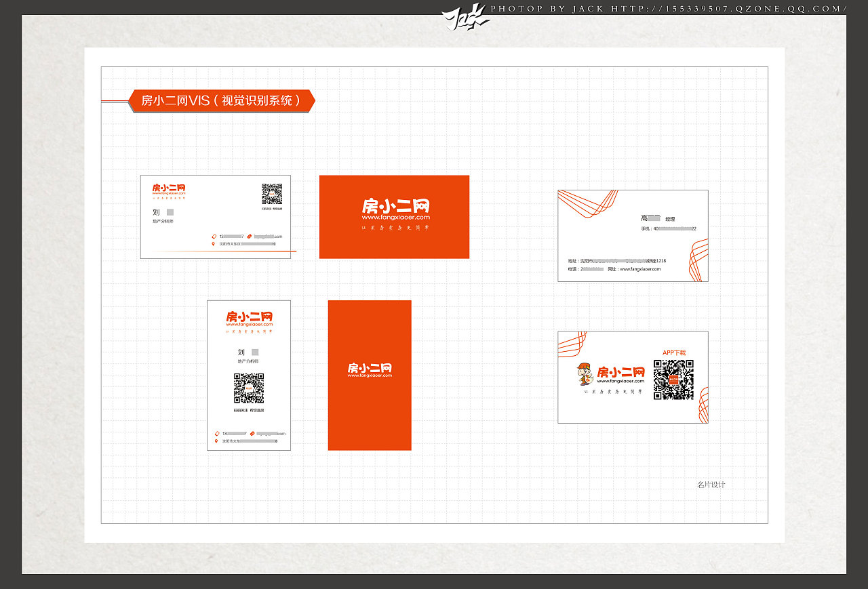Click the orange 房小二网VIS title banner

click(222, 101)
